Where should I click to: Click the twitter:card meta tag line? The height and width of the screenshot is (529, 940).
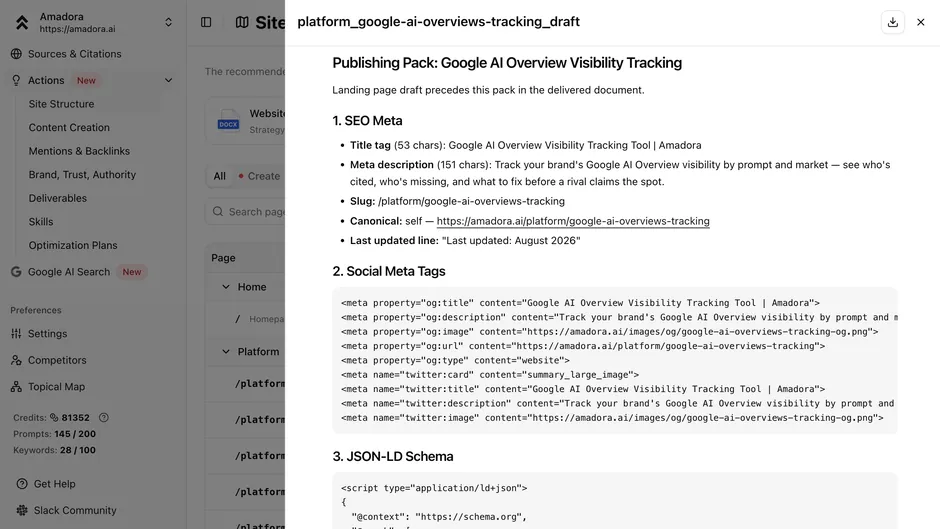490,375
